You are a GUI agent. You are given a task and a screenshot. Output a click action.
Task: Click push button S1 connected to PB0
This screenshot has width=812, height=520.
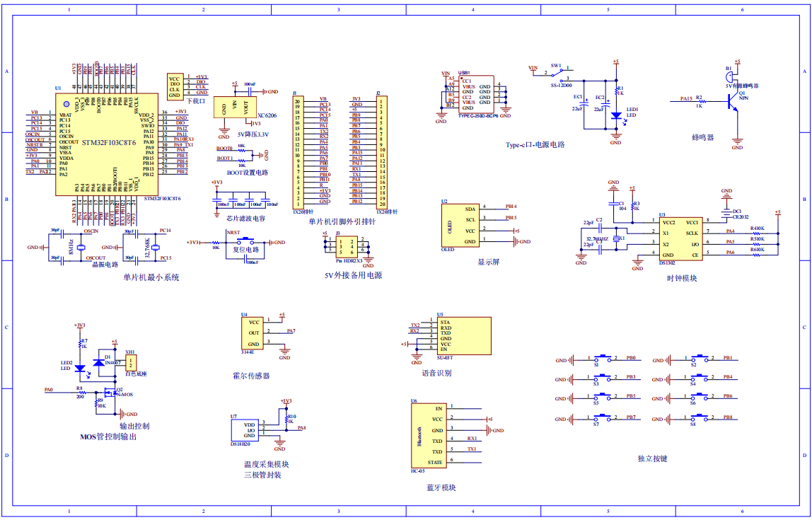603,360
